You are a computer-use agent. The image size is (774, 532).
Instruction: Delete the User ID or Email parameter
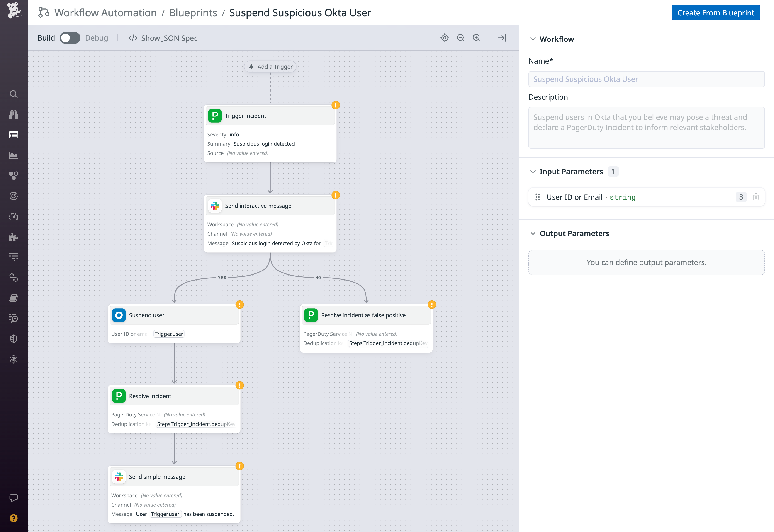click(756, 197)
